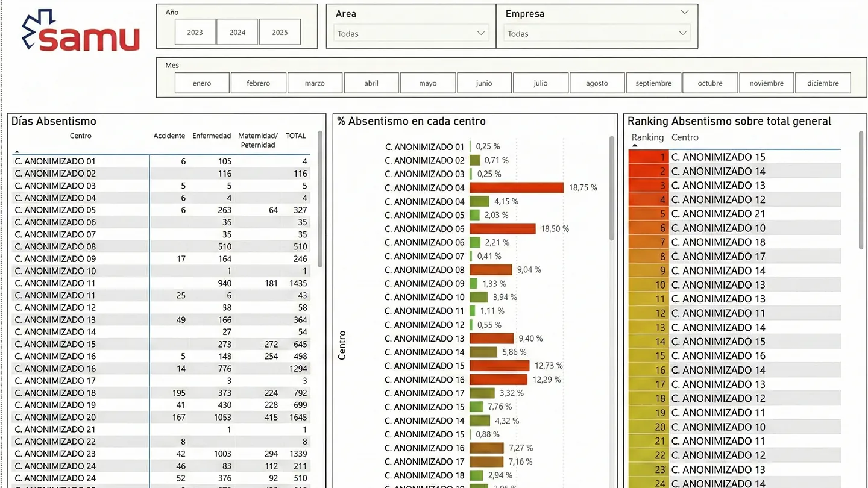Select the 18,50 % red bar
868x488 pixels.
(503, 229)
